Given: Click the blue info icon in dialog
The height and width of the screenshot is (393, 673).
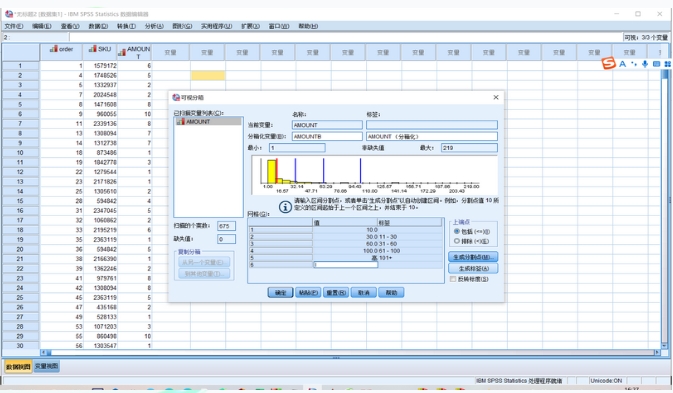Looking at the screenshot, I should pos(285,207).
